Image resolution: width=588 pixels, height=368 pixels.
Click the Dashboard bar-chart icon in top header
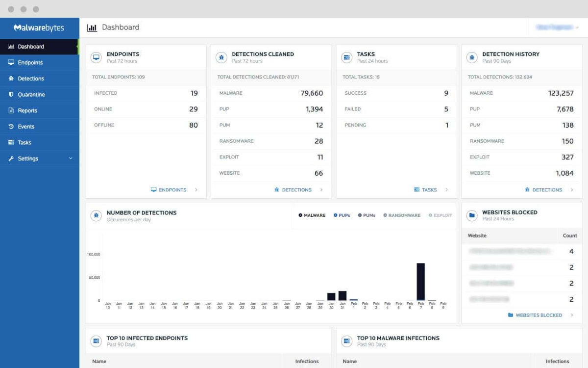(x=92, y=27)
